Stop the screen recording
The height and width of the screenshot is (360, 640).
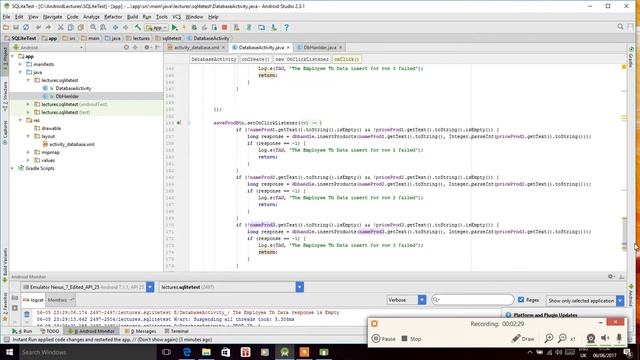coord(411,338)
